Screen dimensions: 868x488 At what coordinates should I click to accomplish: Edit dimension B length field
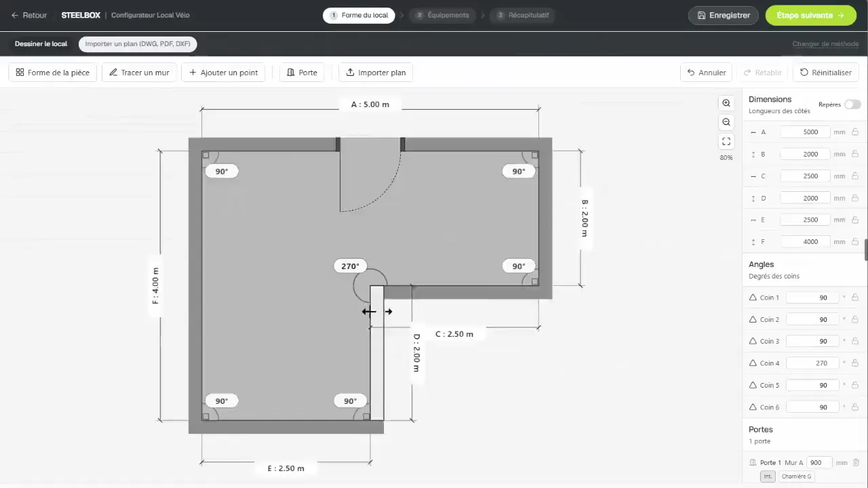click(x=805, y=154)
